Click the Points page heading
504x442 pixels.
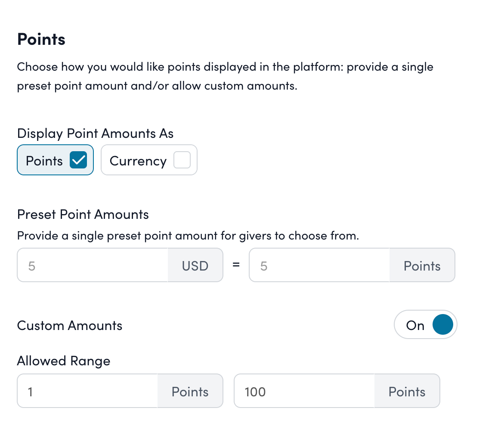(41, 39)
